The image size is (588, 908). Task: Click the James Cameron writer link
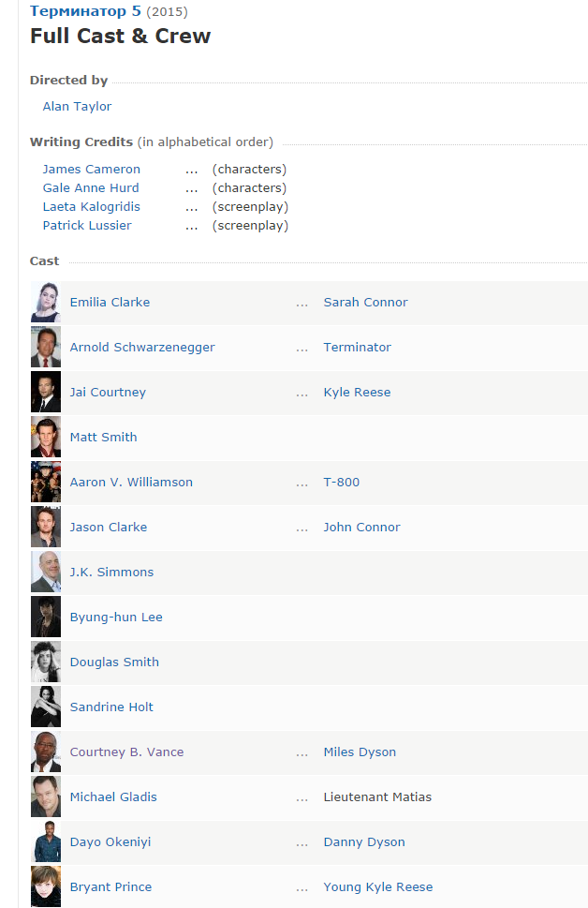click(92, 169)
